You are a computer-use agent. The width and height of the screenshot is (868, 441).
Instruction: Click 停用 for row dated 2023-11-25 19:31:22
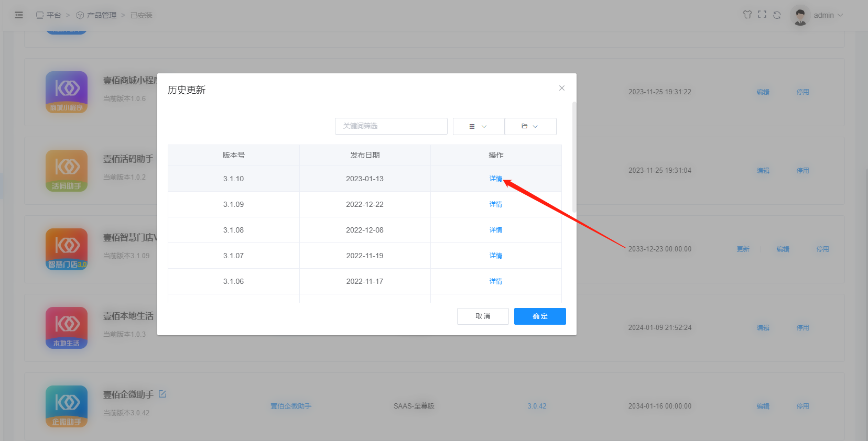[x=803, y=92]
